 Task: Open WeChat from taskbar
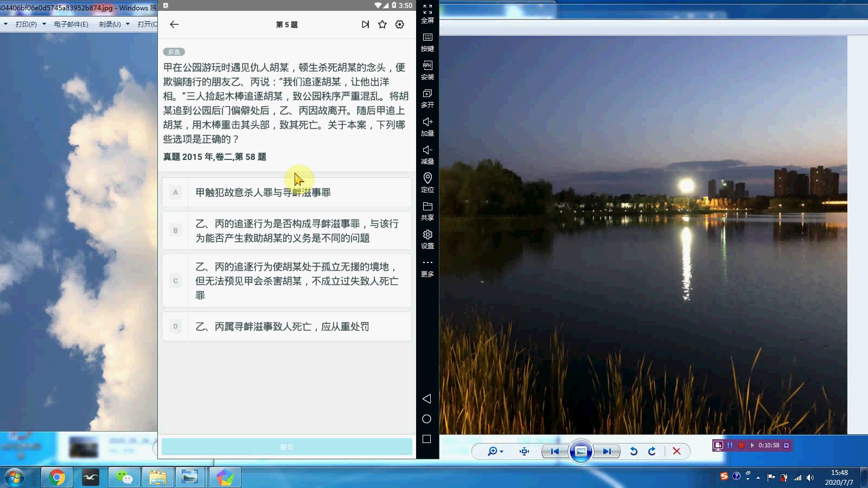(124, 478)
